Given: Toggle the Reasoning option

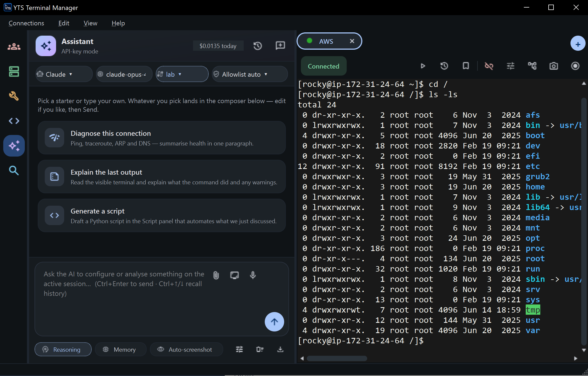Looking at the screenshot, I should click(x=63, y=349).
